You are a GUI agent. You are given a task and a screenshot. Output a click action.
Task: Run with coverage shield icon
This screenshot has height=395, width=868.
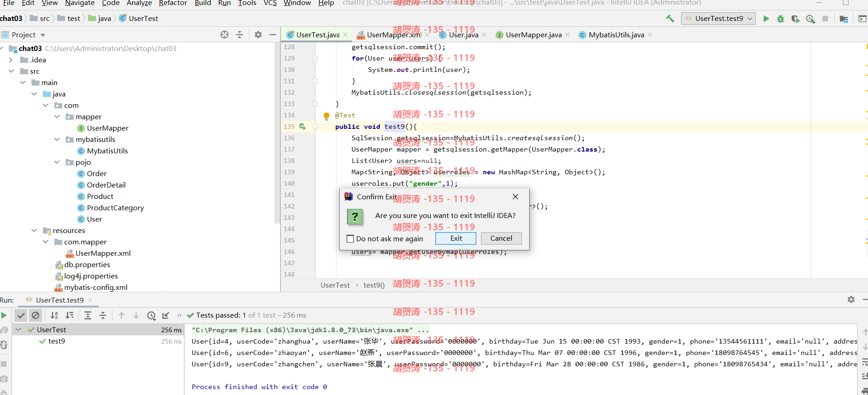pos(795,19)
